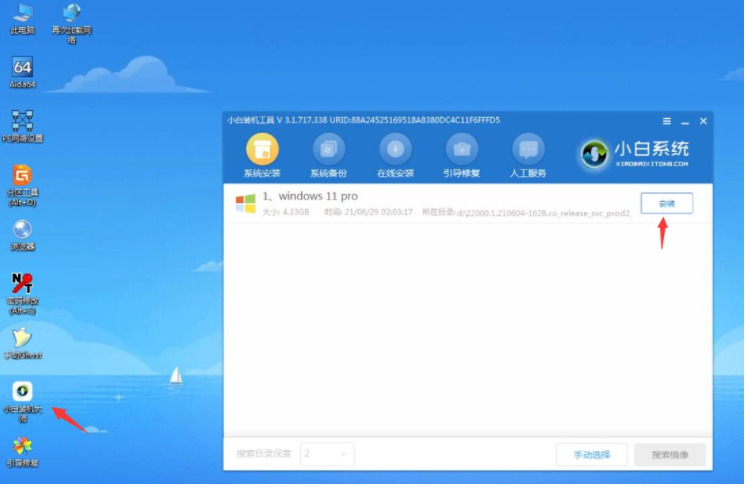Open 此电脑 (This PC) desktop icon
The image size is (749, 491).
(22, 18)
